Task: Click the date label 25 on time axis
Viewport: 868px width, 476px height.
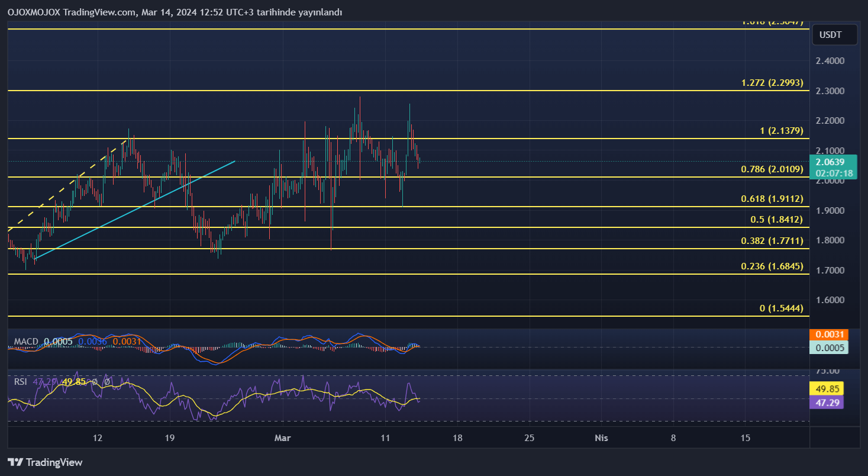Action: coord(530,438)
